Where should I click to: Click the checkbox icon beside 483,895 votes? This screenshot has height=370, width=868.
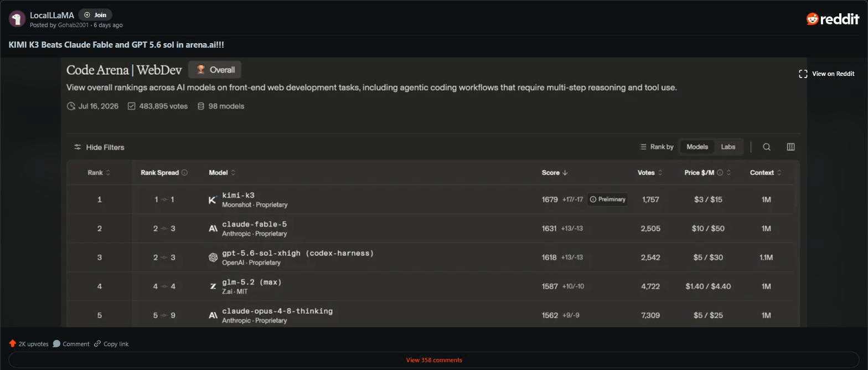[x=131, y=106]
